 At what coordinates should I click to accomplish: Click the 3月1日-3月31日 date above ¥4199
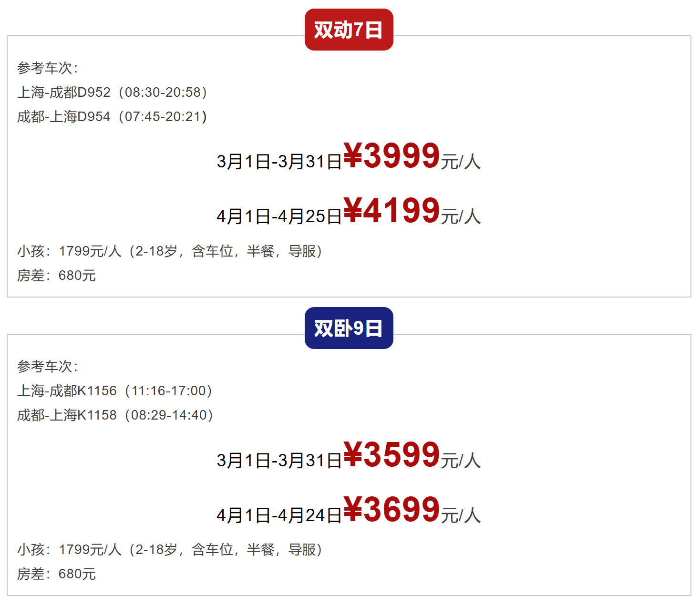(279, 162)
